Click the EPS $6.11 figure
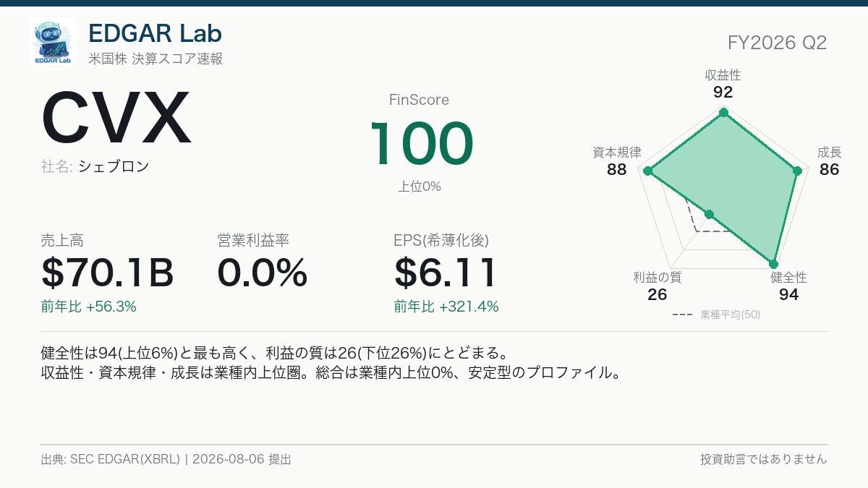This screenshot has height=488, width=868. pyautogui.click(x=446, y=273)
